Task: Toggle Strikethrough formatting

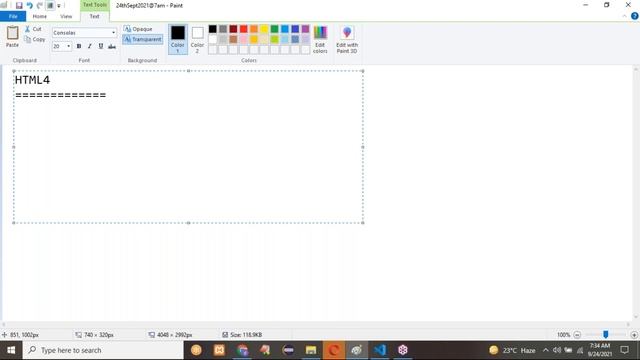Action: point(112,47)
